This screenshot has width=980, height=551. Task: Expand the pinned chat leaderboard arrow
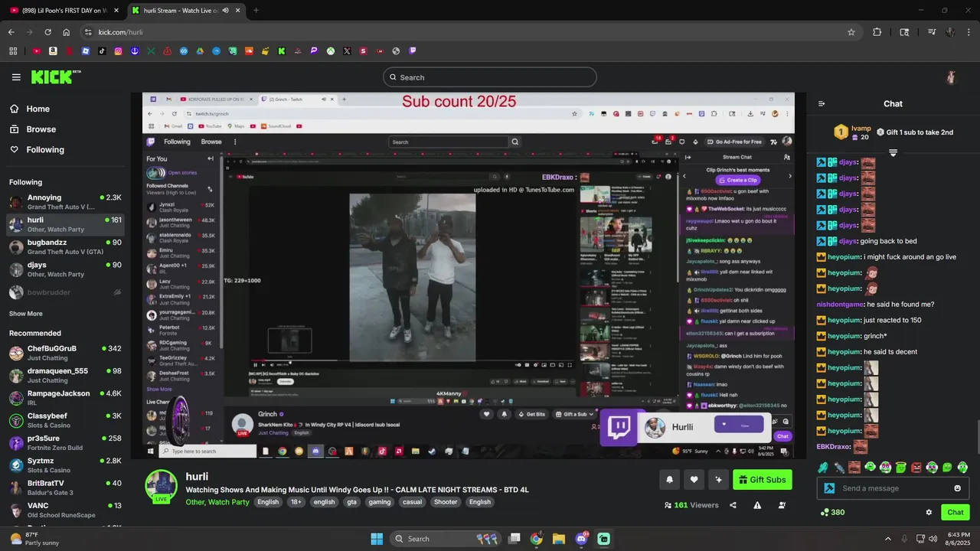point(893,153)
